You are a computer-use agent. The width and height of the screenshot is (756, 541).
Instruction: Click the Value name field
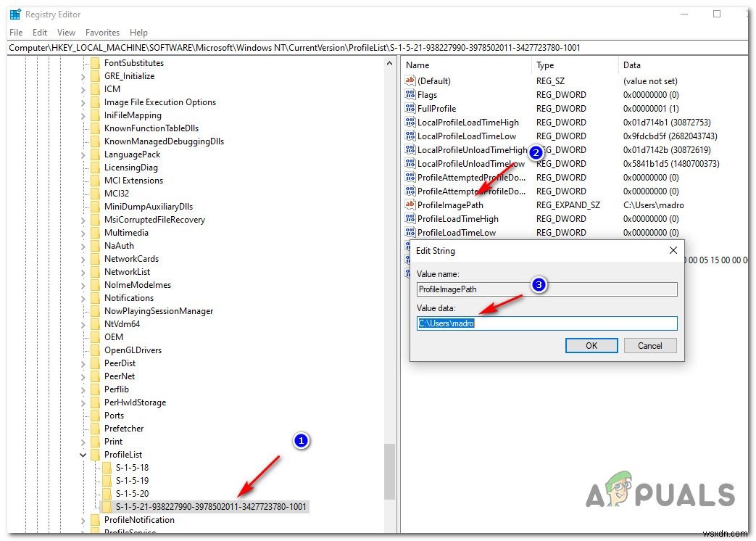point(547,289)
